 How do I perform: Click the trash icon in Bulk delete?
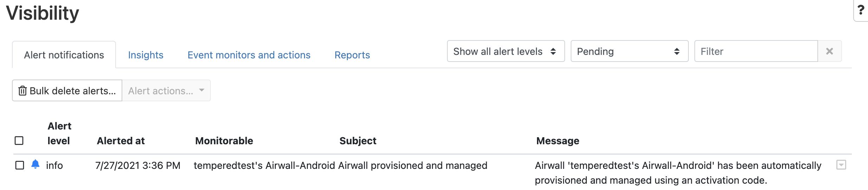pos(22,91)
